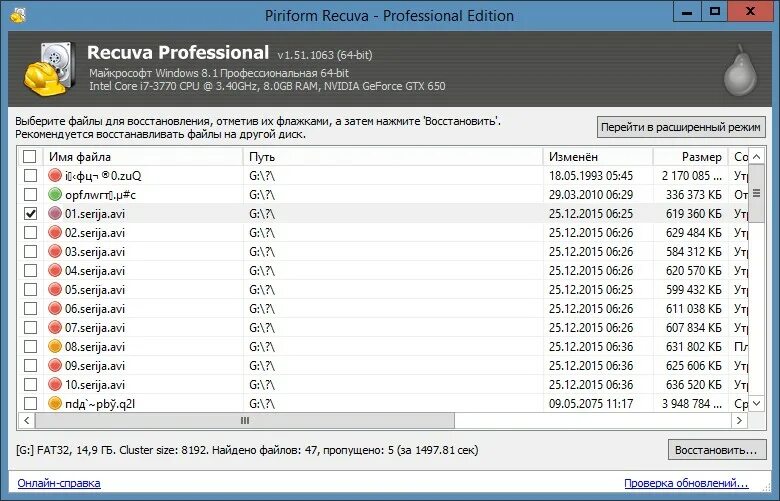The height and width of the screenshot is (501, 780).
Task: Sort by the Имя файла column header
Action: (x=143, y=157)
